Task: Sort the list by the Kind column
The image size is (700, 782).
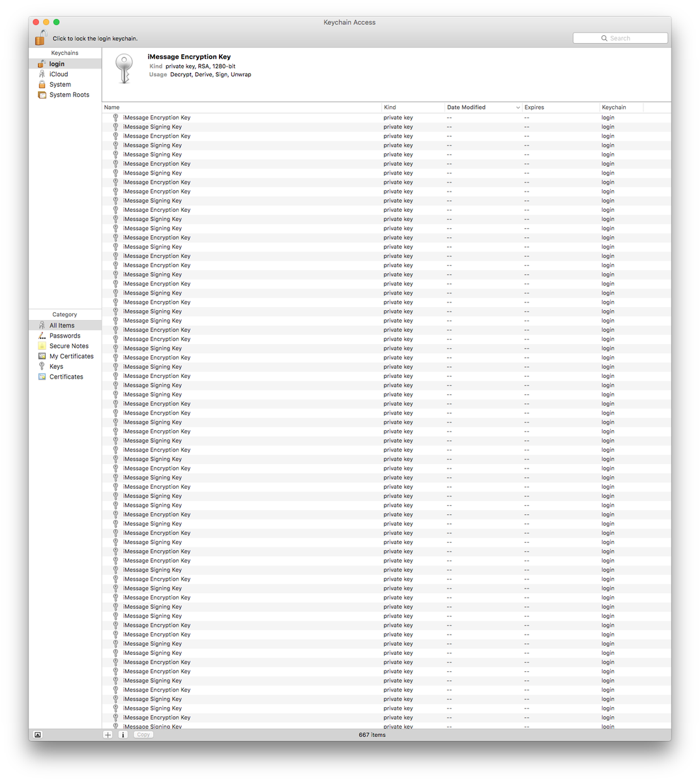Action: tap(413, 108)
